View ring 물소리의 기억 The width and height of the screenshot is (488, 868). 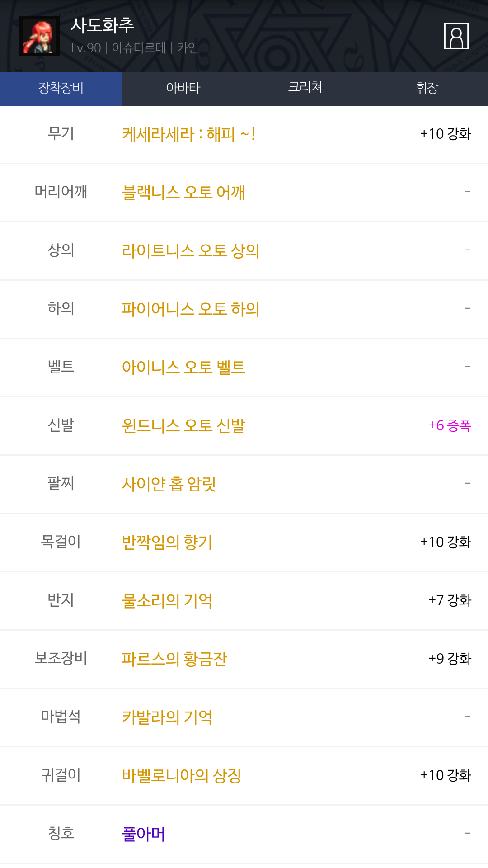click(167, 601)
